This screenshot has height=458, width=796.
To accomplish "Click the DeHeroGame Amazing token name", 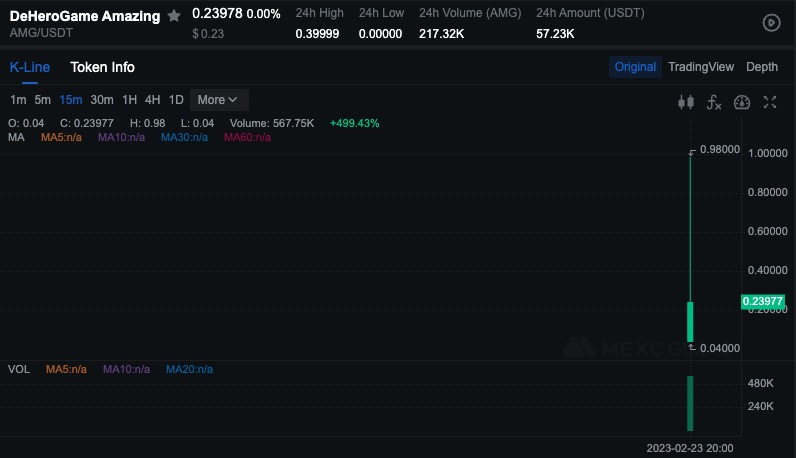I will (85, 16).
